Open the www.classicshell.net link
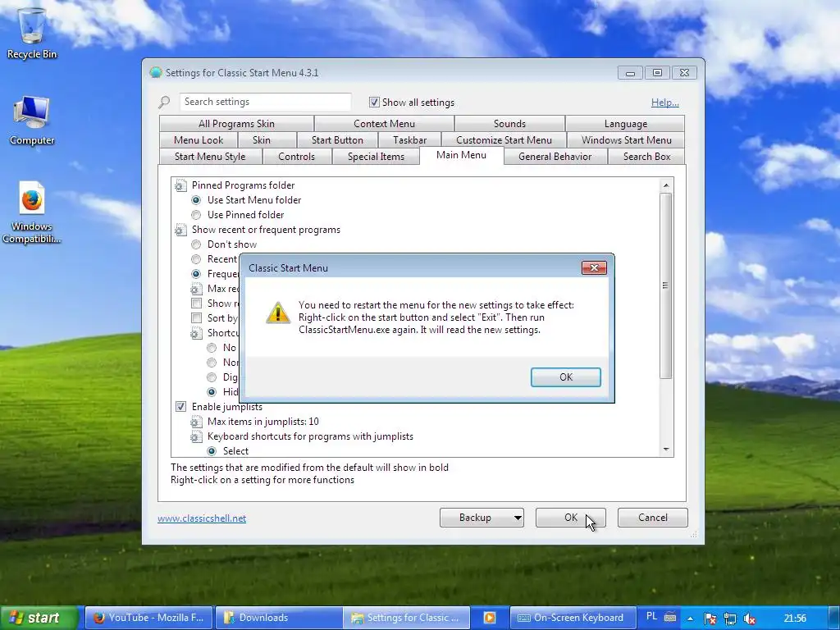The height and width of the screenshot is (630, 840). pyautogui.click(x=202, y=518)
